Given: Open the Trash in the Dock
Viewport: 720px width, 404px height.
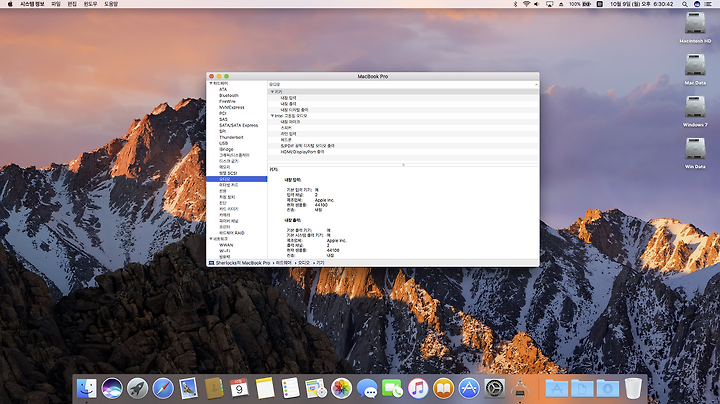Looking at the screenshot, I should point(633,388).
